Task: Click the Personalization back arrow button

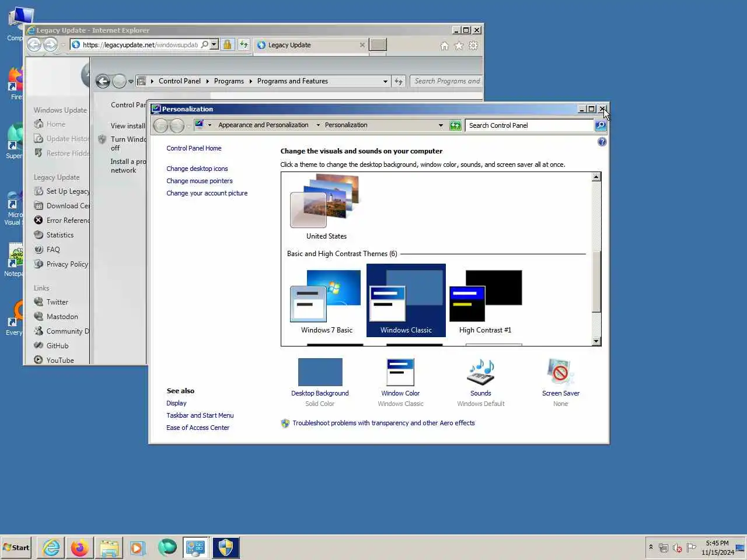Action: (x=160, y=125)
